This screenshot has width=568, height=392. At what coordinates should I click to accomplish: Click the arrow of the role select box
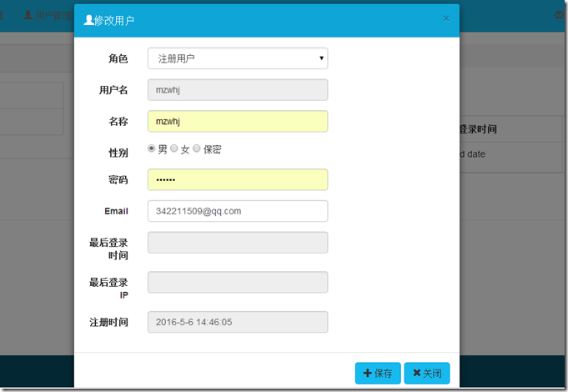pyautogui.click(x=321, y=58)
